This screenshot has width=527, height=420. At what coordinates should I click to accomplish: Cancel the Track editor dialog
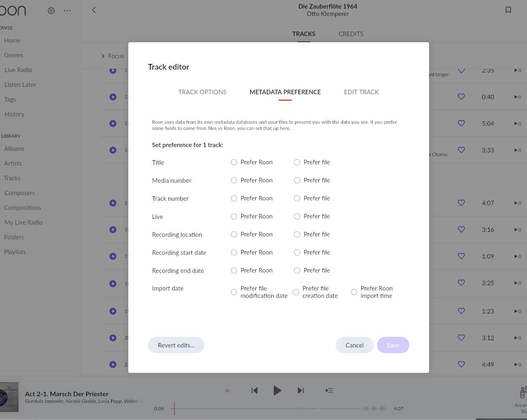coord(354,345)
